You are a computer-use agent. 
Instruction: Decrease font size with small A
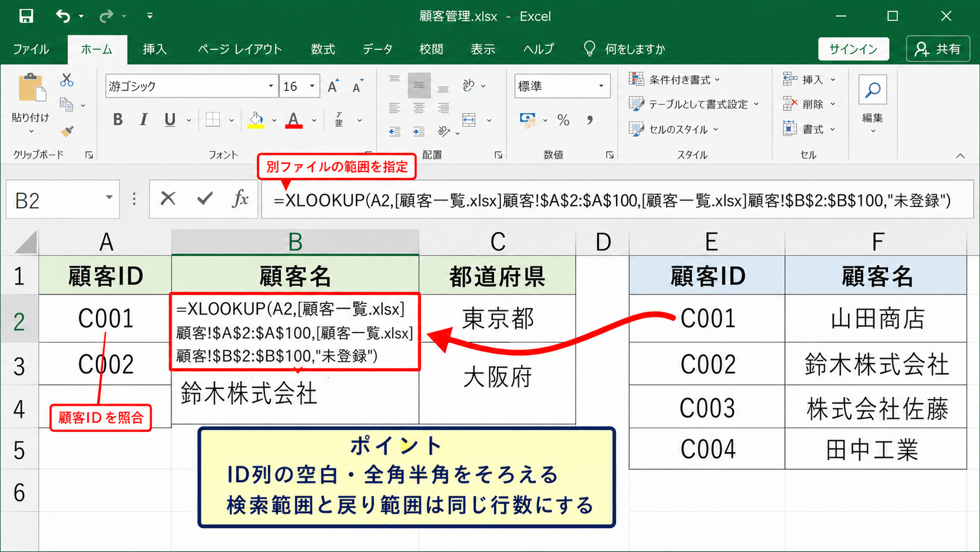(357, 86)
